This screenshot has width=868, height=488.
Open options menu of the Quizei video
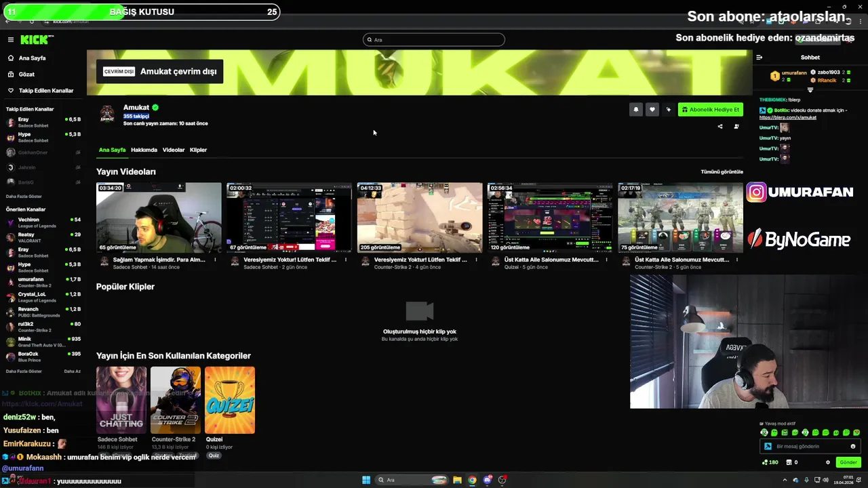click(606, 260)
